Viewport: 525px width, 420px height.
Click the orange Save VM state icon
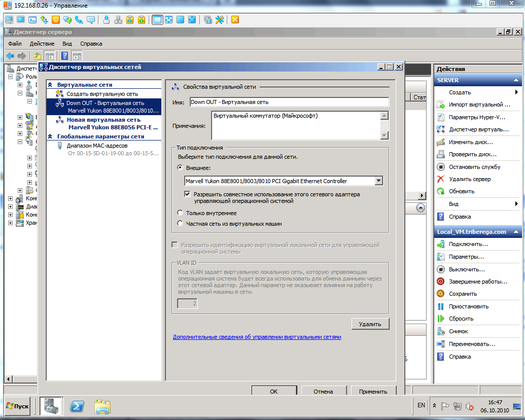coord(441,294)
